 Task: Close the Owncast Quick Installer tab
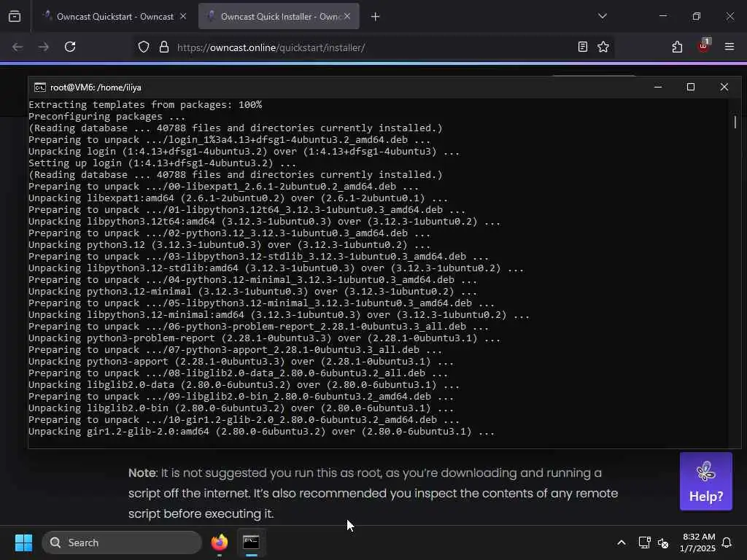[x=347, y=17]
